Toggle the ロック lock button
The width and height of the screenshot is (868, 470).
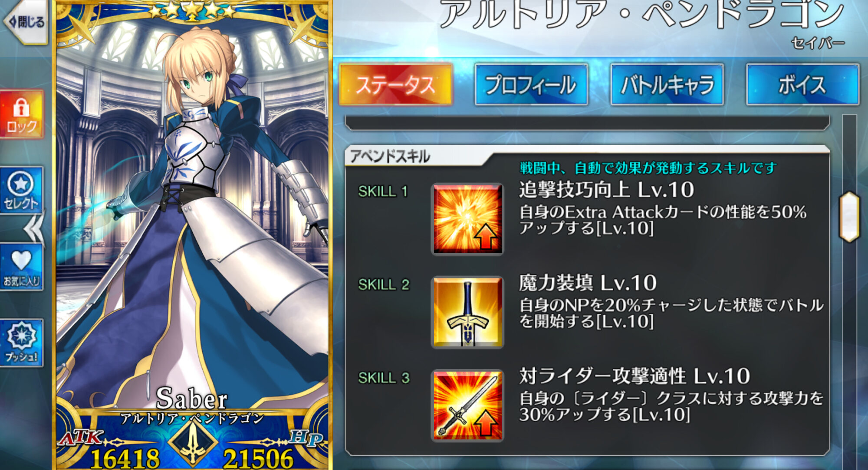click(22, 114)
